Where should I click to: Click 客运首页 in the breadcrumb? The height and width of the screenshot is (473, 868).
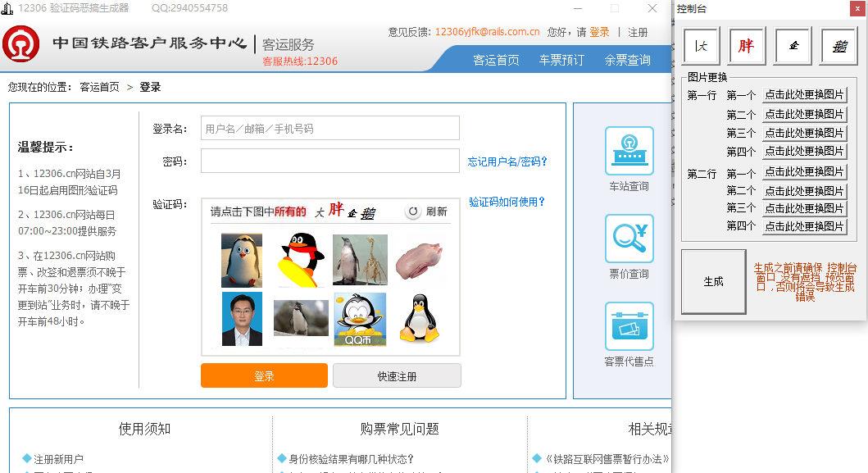[100, 87]
